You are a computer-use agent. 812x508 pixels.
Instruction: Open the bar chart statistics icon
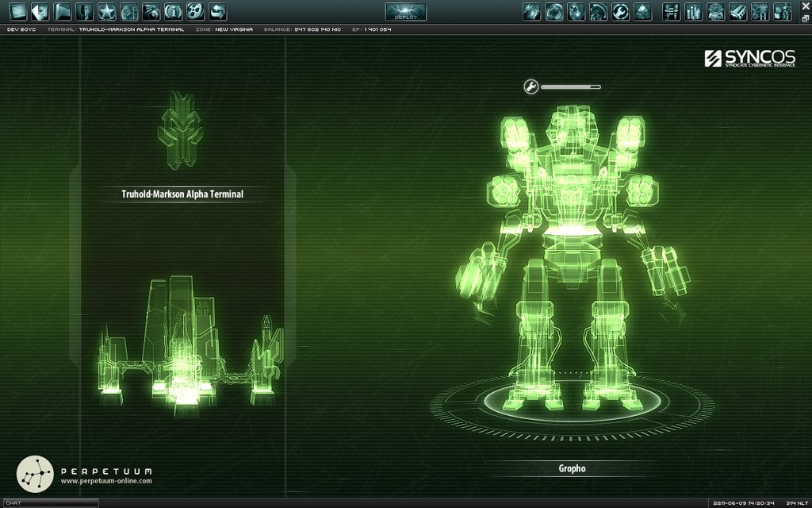pyautogui.click(x=694, y=12)
